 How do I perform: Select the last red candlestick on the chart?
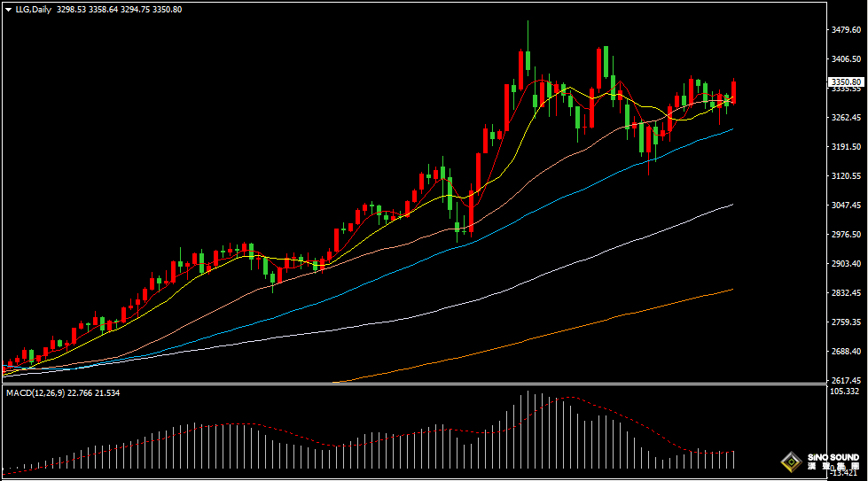pyautogui.click(x=733, y=92)
